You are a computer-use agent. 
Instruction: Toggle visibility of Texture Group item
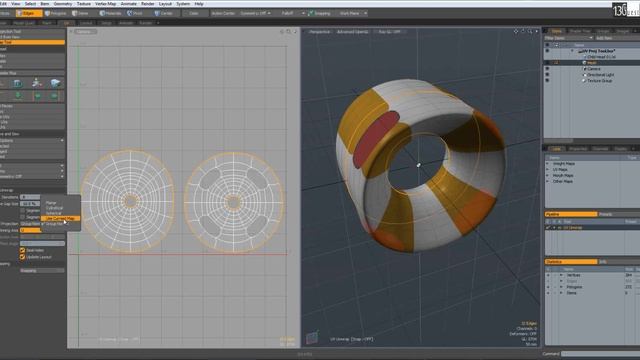click(x=547, y=81)
